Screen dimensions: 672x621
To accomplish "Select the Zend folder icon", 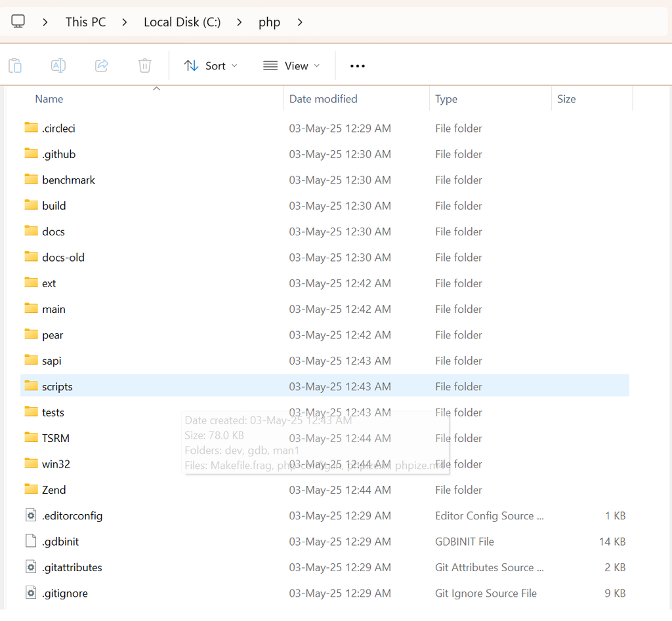I will [x=31, y=489].
